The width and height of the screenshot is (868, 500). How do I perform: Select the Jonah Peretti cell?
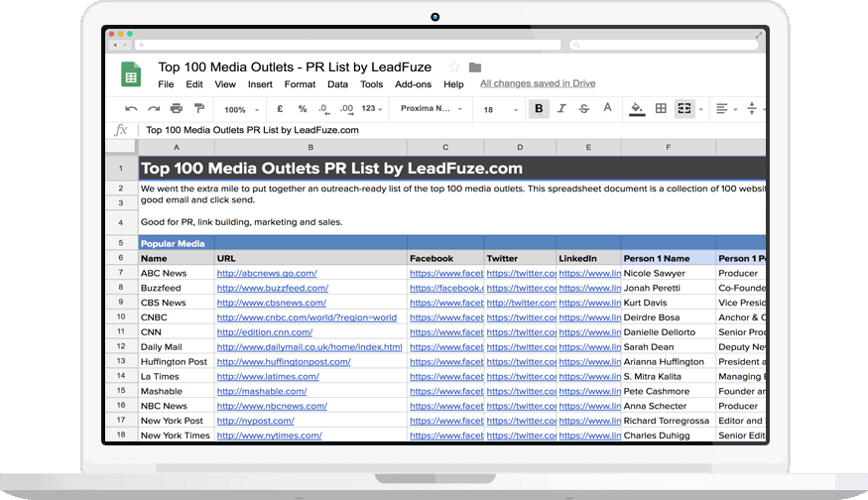tap(669, 288)
